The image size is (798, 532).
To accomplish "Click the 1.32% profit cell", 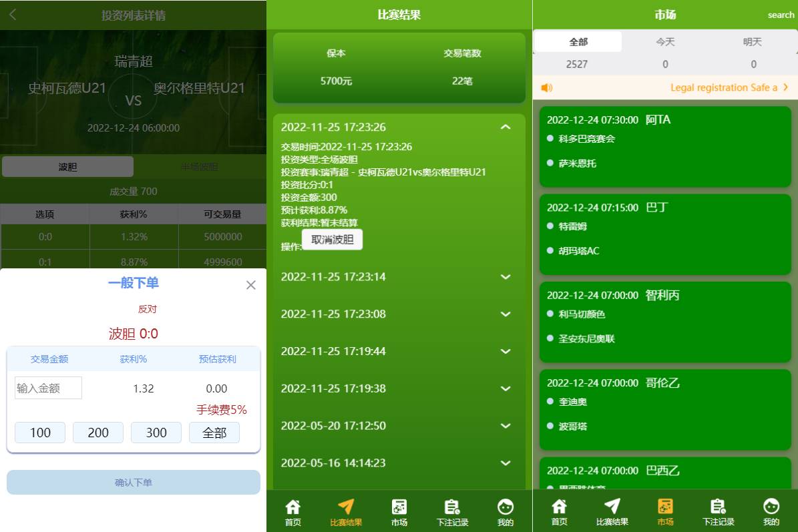I will click(x=134, y=237).
